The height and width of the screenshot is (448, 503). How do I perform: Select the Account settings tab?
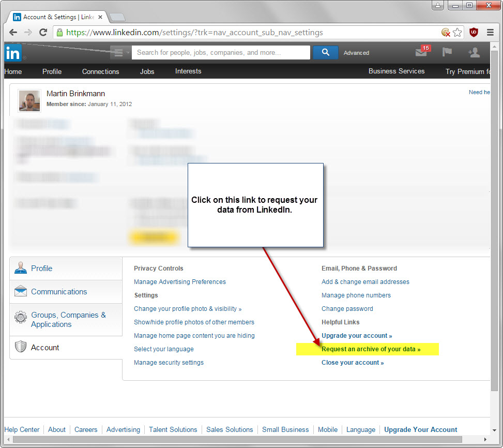66,348
